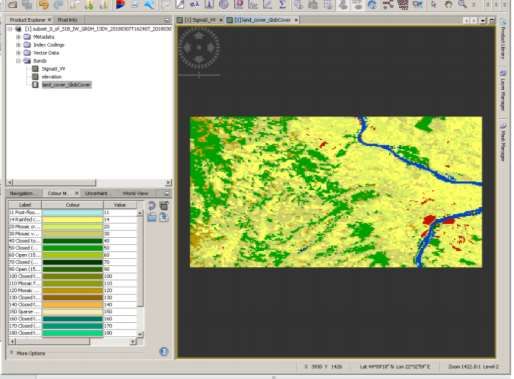Collapse the Bands tree node

pyautogui.click(x=18, y=61)
